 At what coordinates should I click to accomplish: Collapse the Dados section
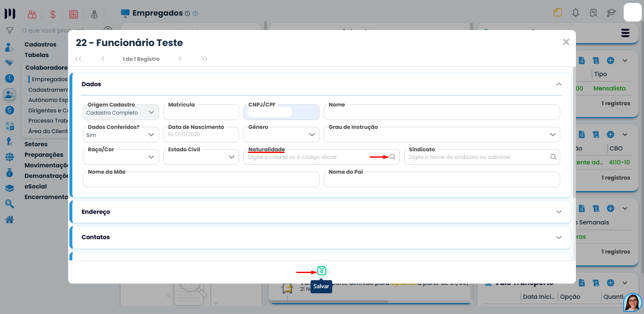(559, 84)
